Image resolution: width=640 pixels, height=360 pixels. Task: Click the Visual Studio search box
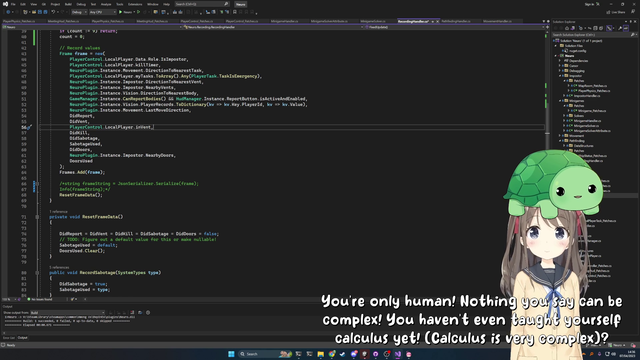202,4
